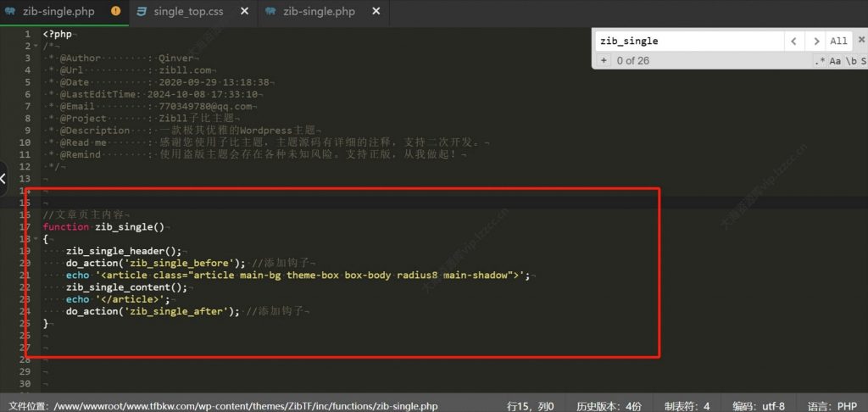Expand the left sidebar with the arrow handle

[x=3, y=178]
